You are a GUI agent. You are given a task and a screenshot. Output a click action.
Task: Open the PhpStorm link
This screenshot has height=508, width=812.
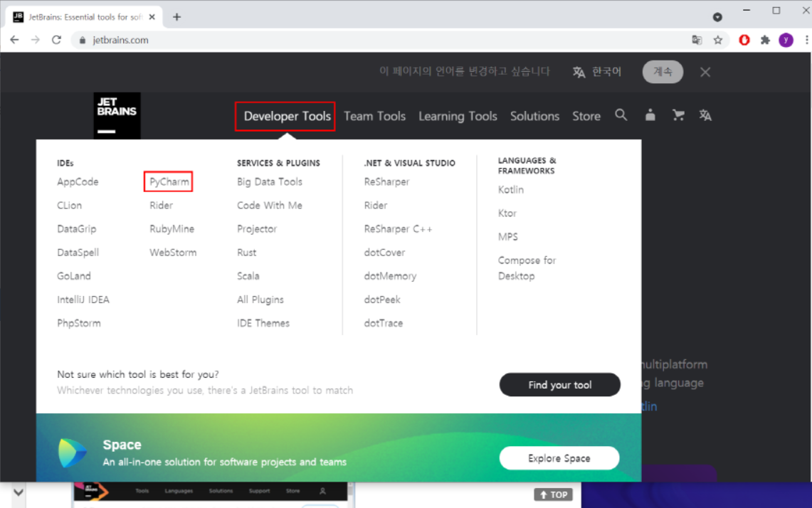[x=79, y=323]
